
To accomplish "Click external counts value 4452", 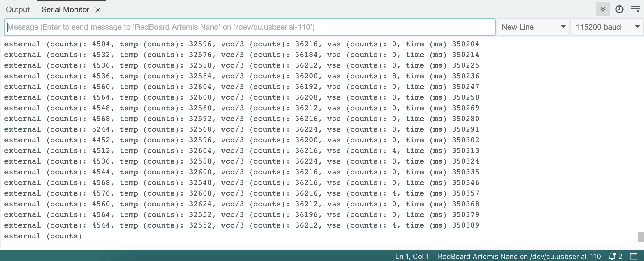I will coord(101,140).
